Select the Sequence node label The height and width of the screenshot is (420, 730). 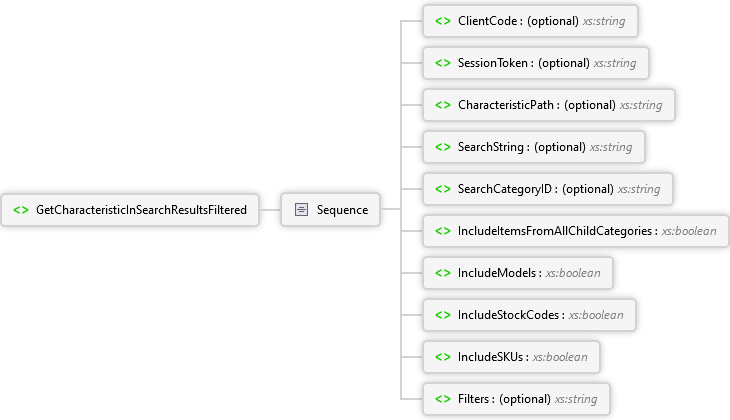[342, 210]
